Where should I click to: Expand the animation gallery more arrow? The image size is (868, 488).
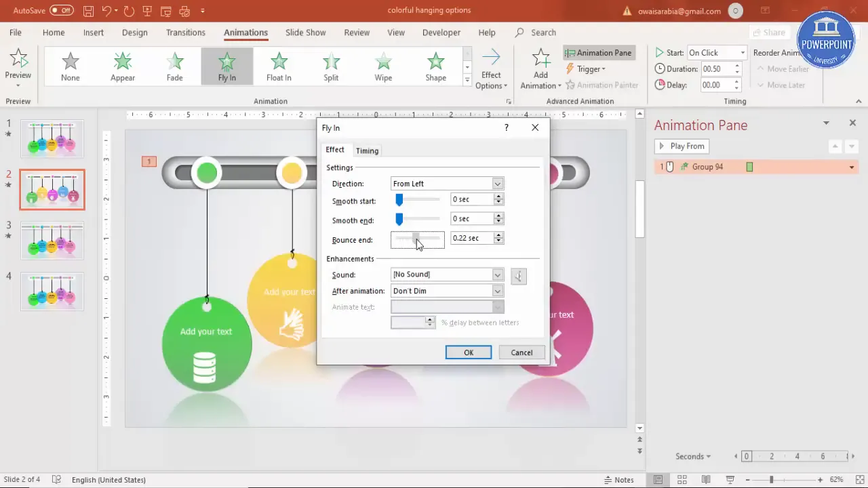point(467,80)
